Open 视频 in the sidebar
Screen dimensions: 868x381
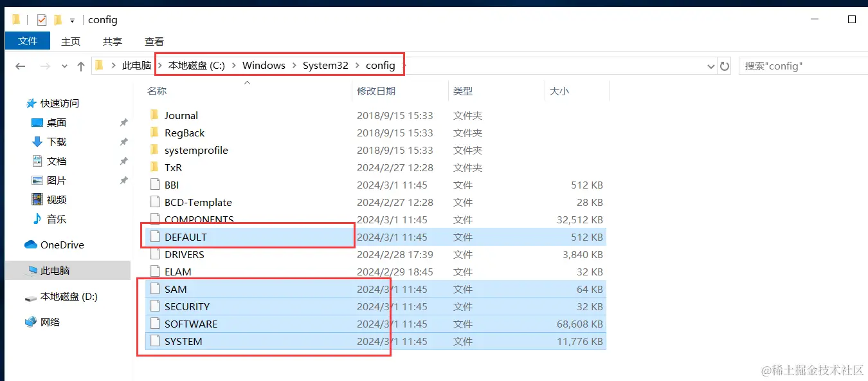tap(57, 200)
